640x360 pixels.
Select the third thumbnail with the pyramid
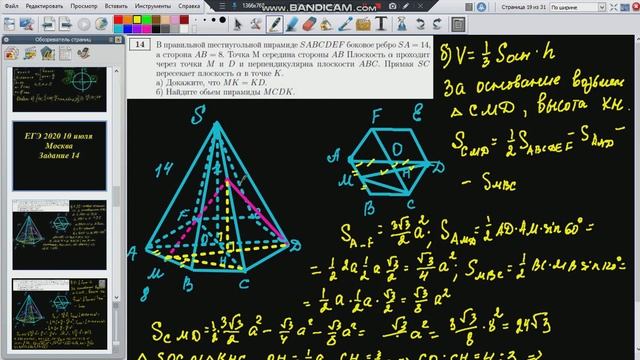[60, 235]
